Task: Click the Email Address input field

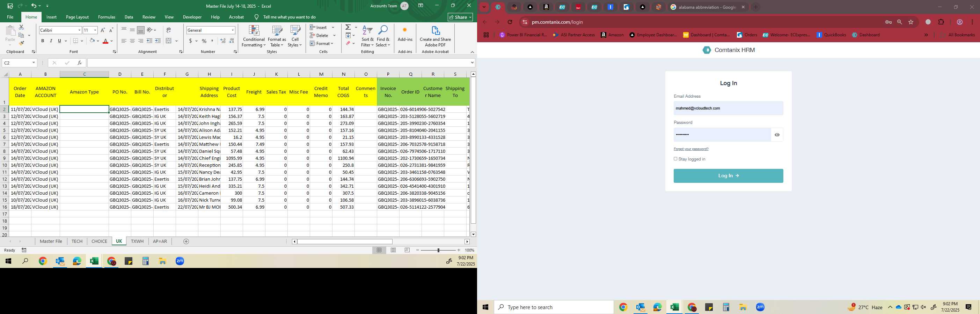Action: 728,109
